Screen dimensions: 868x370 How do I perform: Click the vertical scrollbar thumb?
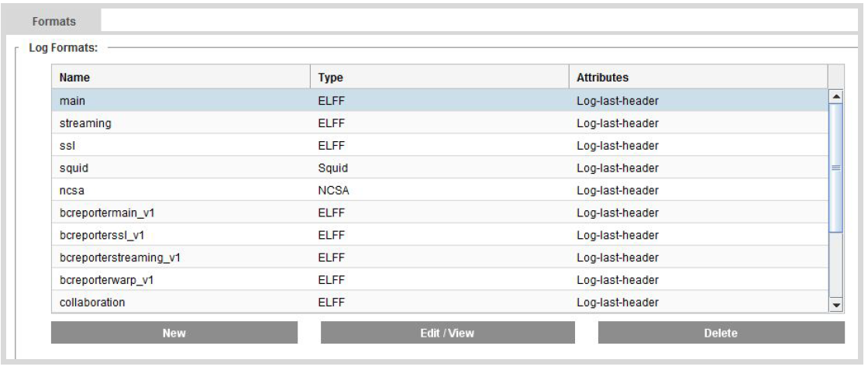click(x=835, y=167)
